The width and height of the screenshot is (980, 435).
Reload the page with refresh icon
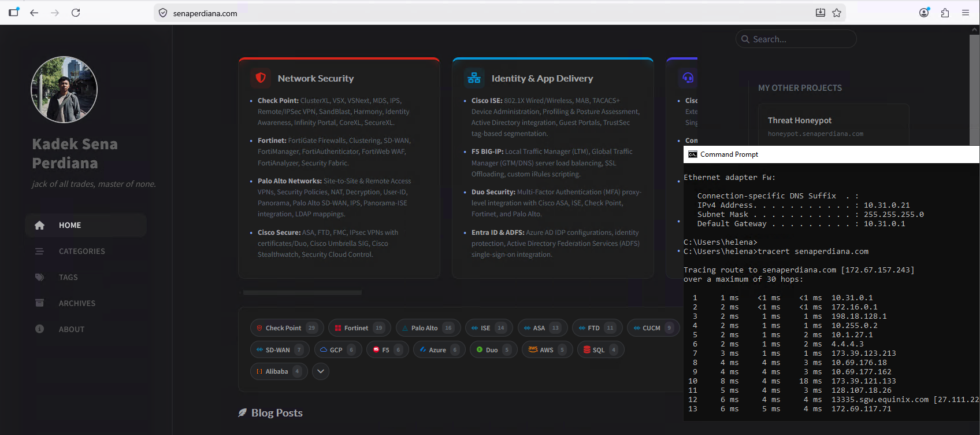76,13
